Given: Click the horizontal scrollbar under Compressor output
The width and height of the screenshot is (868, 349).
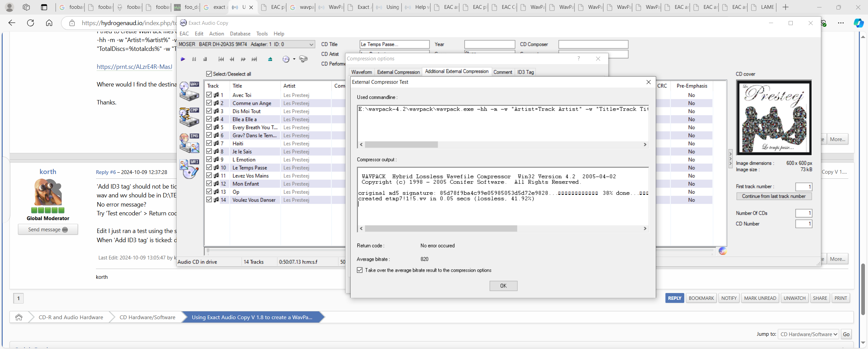Looking at the screenshot, I should point(441,229).
